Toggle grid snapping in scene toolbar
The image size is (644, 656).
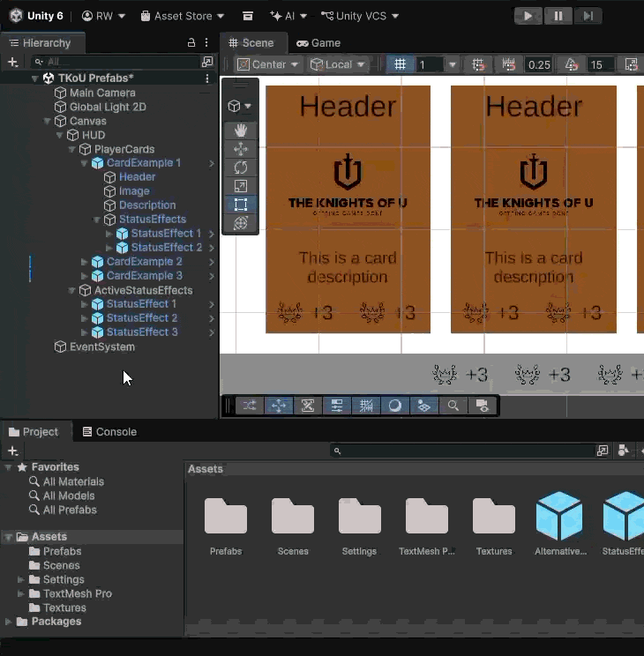(x=478, y=64)
